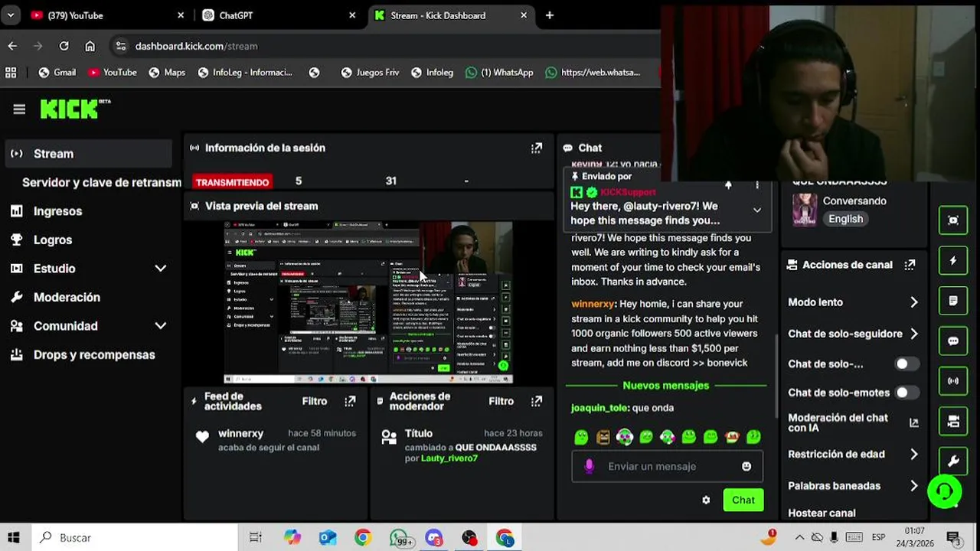Expand the Estudio sidebar section
The image size is (980, 551).
tap(160, 269)
